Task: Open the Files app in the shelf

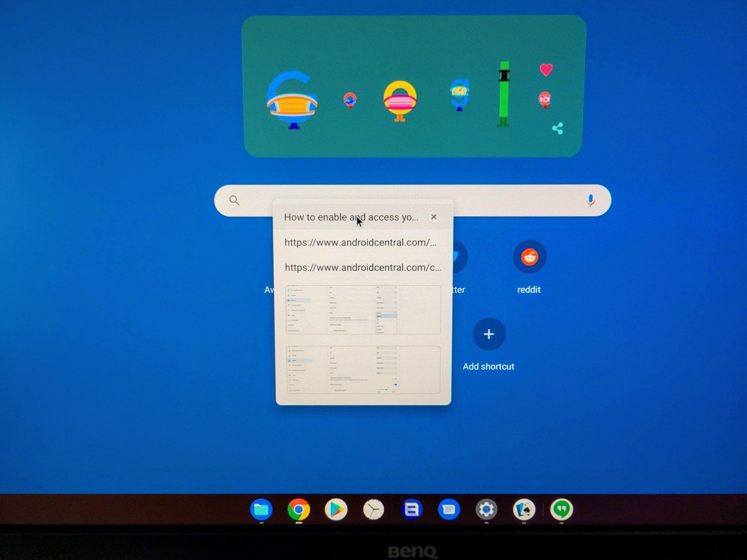Action: [261, 509]
